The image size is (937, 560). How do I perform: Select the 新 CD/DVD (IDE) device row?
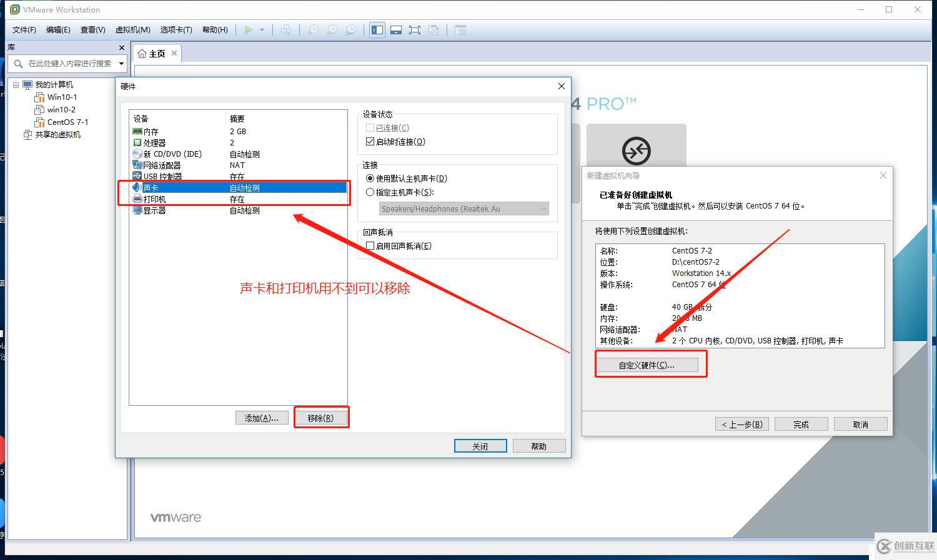pos(238,154)
